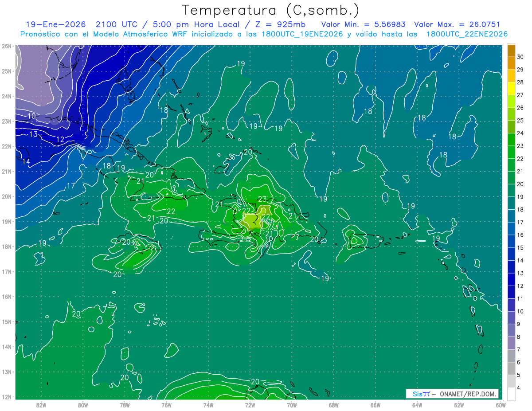Click the '10' contour label on the map
The height and width of the screenshot is (411, 532).
pos(31,116)
